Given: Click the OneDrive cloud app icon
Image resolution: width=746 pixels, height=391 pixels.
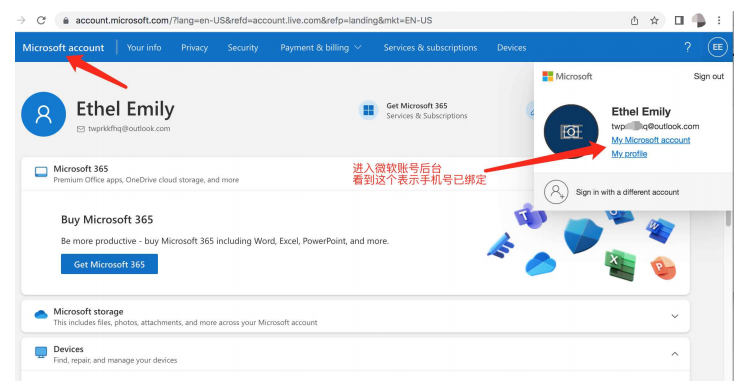Looking at the screenshot, I should tap(540, 264).
